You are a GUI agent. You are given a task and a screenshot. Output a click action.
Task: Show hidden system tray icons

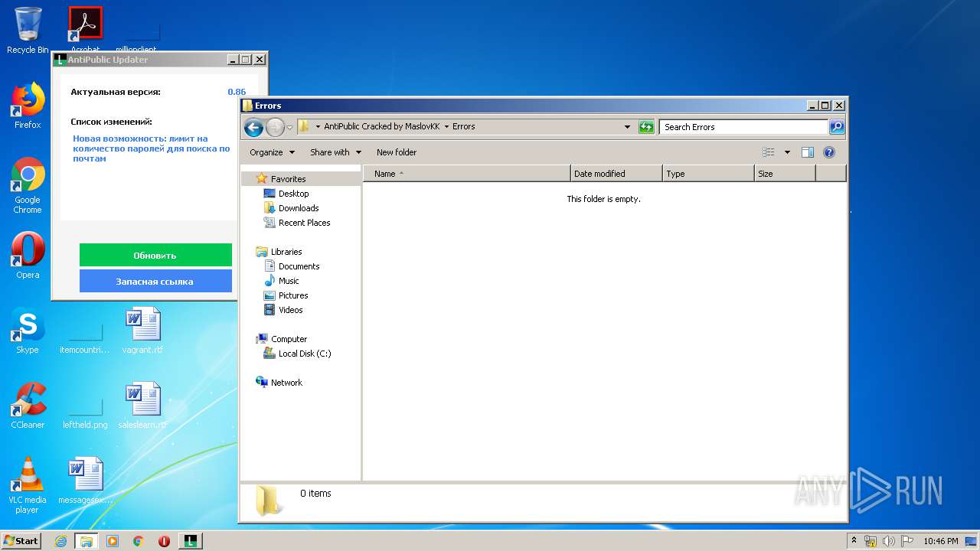pos(854,541)
